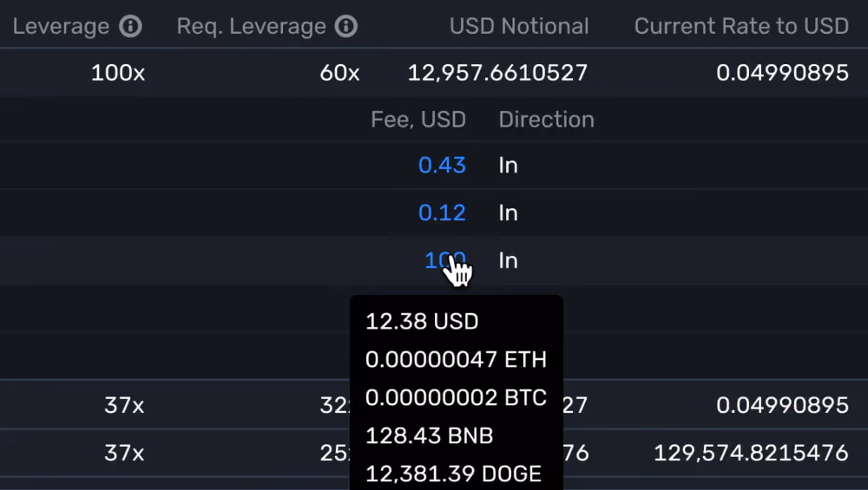Click the Req. Leverage column header

[x=252, y=26]
